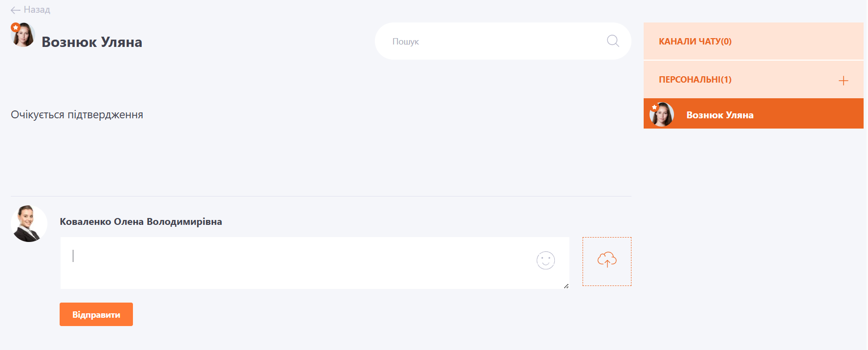Click Вознюк Уляна header avatar photo
This screenshot has width=868, height=350.
point(23,35)
